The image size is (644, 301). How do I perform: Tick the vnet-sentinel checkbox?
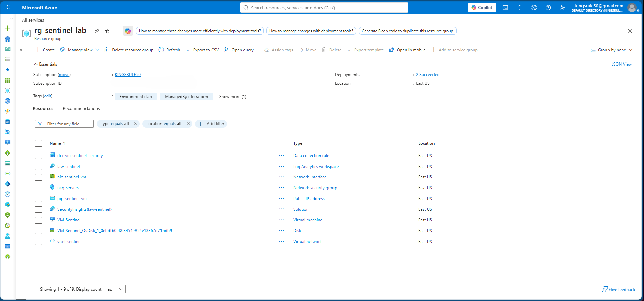click(x=39, y=242)
